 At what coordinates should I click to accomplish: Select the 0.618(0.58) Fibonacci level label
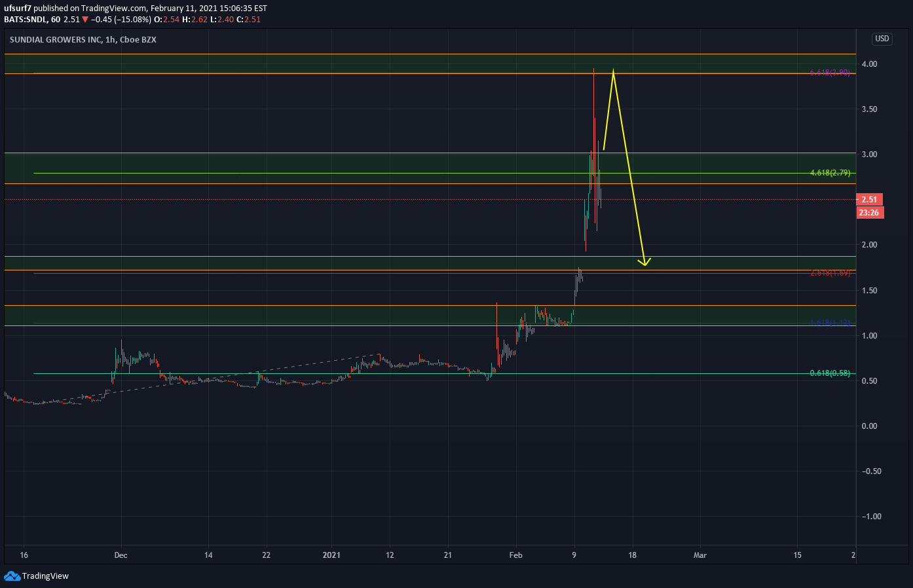tap(830, 373)
